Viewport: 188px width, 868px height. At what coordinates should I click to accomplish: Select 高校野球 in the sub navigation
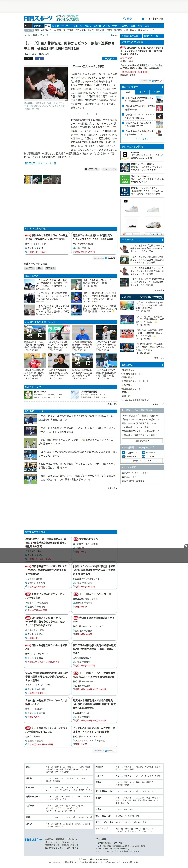pos(118,30)
